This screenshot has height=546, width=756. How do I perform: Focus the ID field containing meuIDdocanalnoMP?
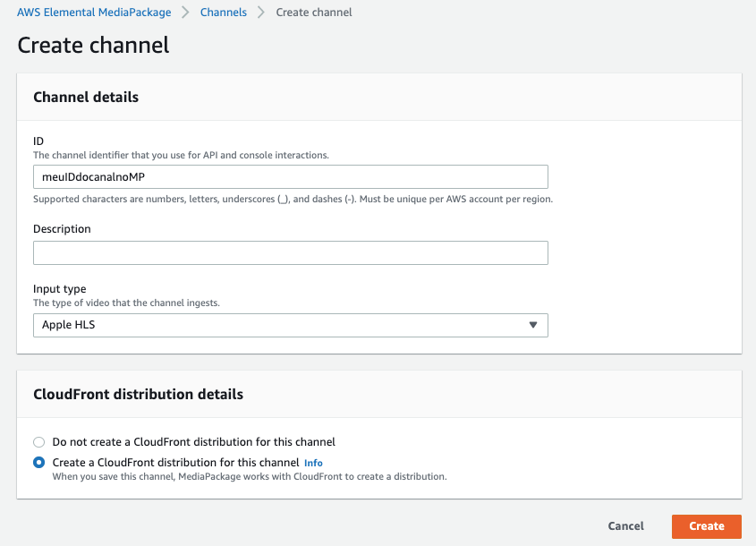290,177
